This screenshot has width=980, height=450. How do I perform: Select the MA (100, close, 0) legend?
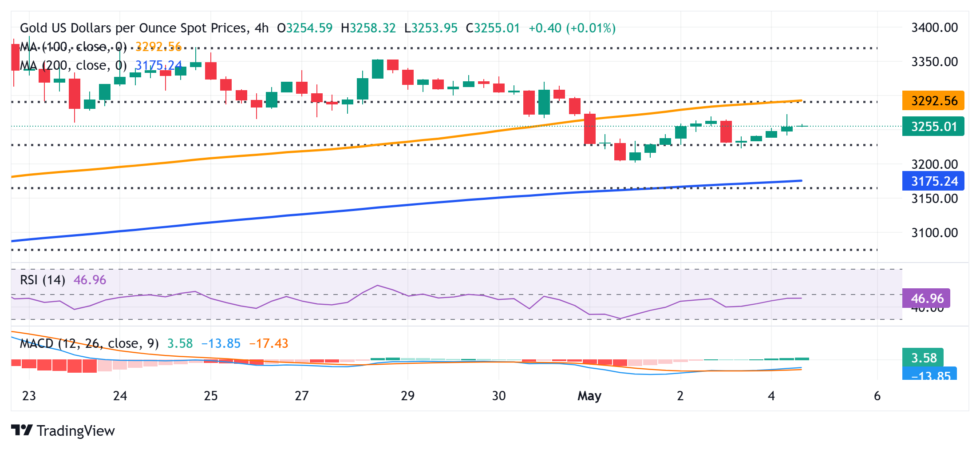pyautogui.click(x=73, y=47)
